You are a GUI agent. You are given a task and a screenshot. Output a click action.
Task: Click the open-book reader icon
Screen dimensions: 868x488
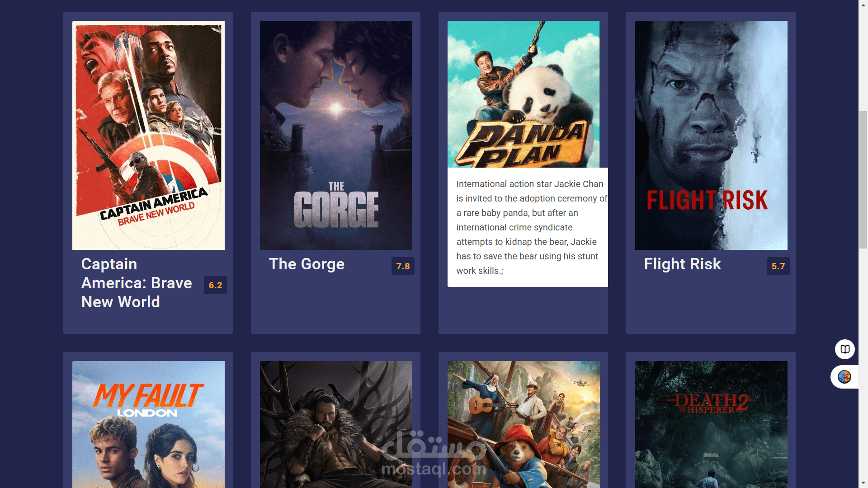coord(844,349)
